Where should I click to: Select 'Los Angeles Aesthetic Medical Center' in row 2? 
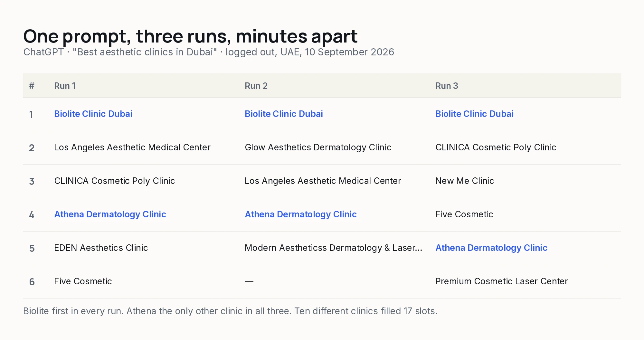132,147
